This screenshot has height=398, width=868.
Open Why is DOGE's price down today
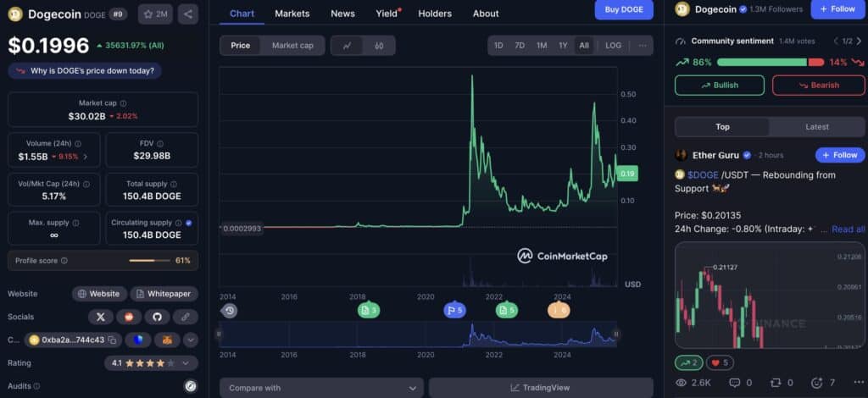pyautogui.click(x=85, y=71)
